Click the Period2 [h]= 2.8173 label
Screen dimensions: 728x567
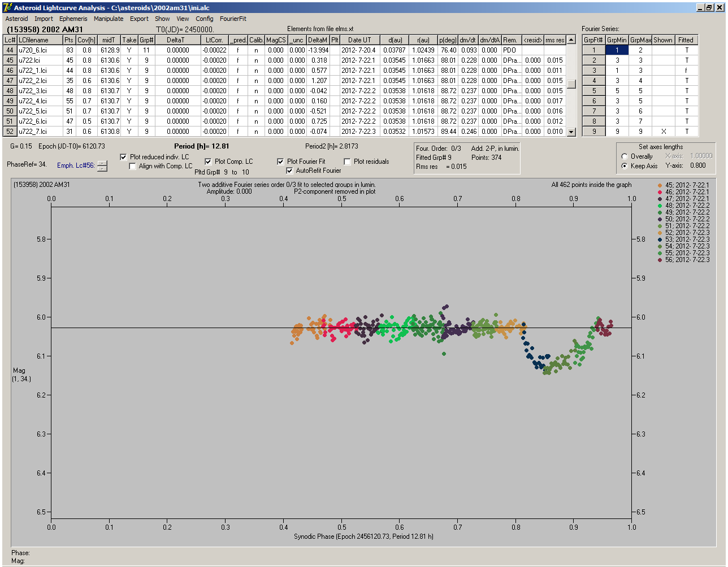point(332,146)
